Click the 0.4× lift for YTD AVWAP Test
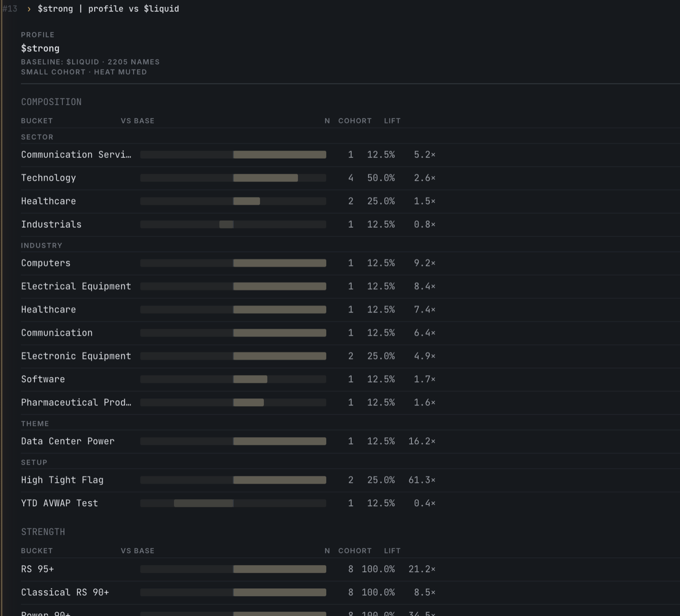Viewport: 680px width, 616px height. 425,503
